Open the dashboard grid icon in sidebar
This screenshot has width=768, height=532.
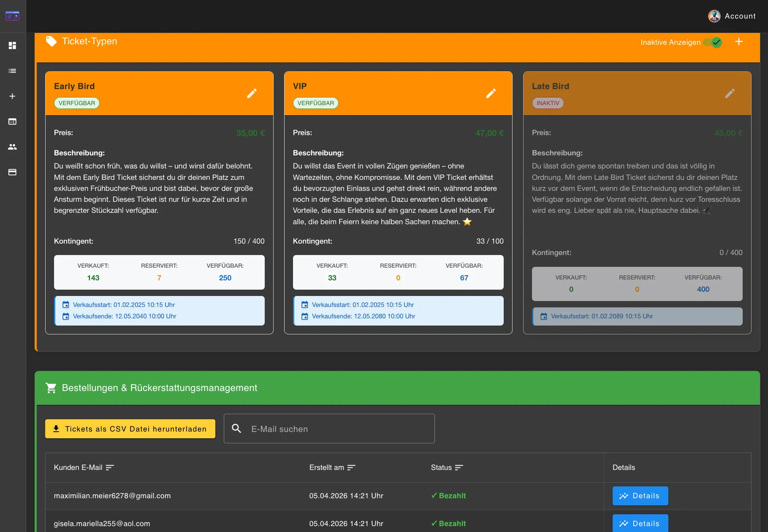12,46
